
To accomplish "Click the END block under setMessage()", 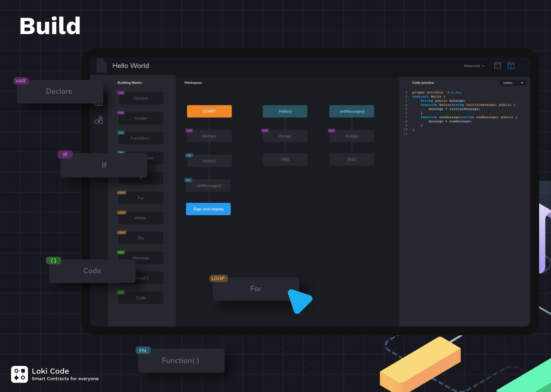I will (x=352, y=159).
